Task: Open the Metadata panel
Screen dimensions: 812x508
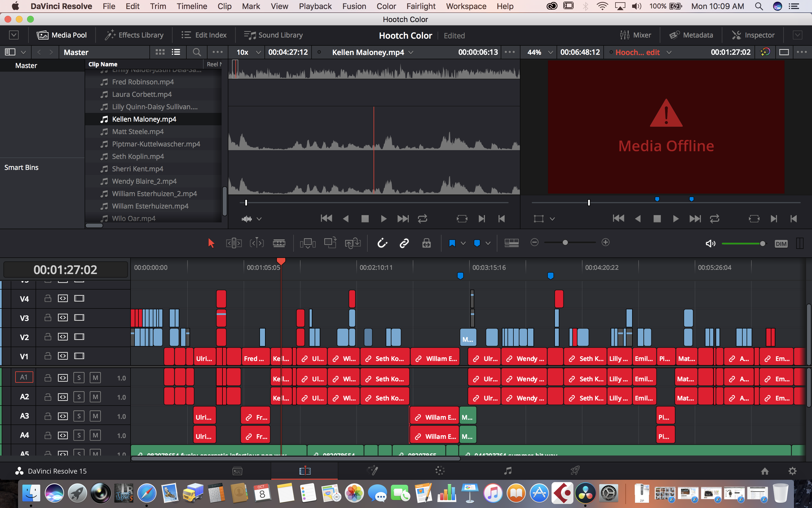Action: point(691,35)
